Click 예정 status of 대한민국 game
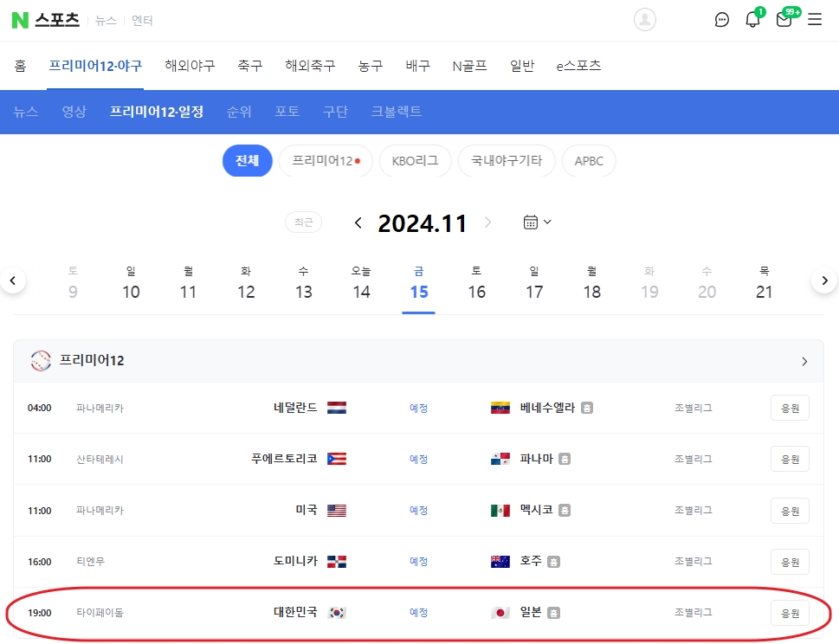The image size is (839, 644). (418, 613)
